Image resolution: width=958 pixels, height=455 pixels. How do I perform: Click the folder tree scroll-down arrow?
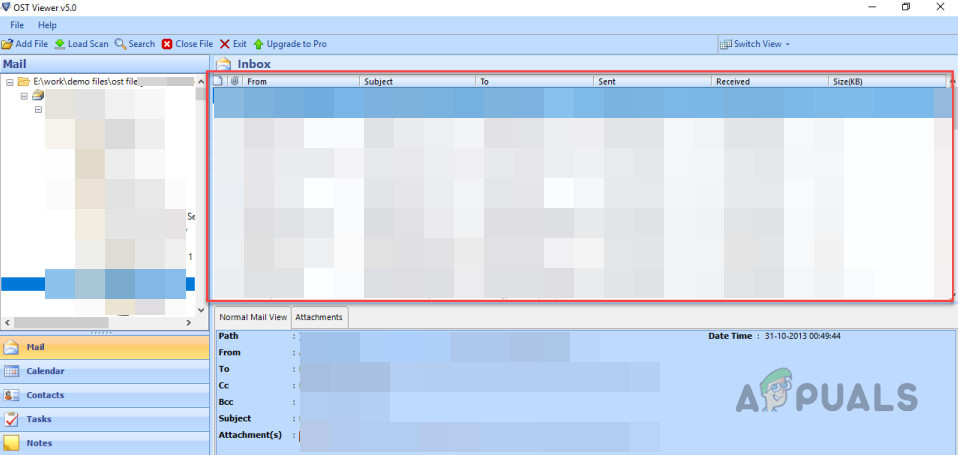pyautogui.click(x=201, y=310)
